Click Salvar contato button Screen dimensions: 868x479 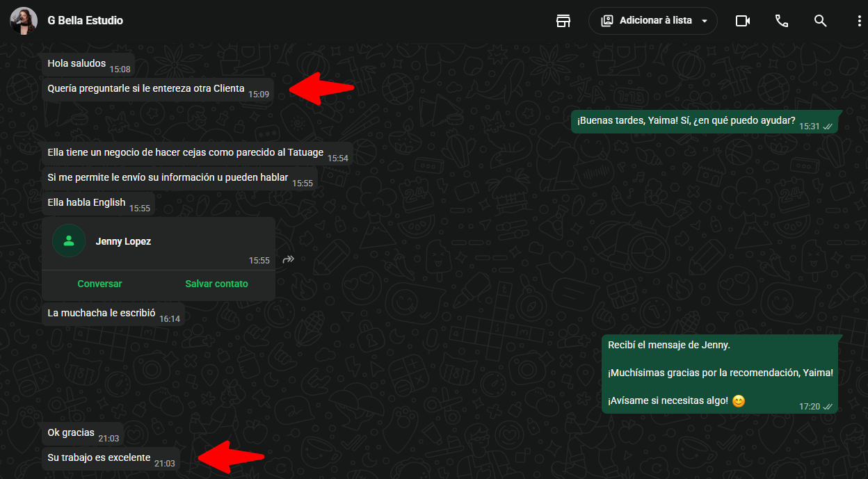pos(216,284)
